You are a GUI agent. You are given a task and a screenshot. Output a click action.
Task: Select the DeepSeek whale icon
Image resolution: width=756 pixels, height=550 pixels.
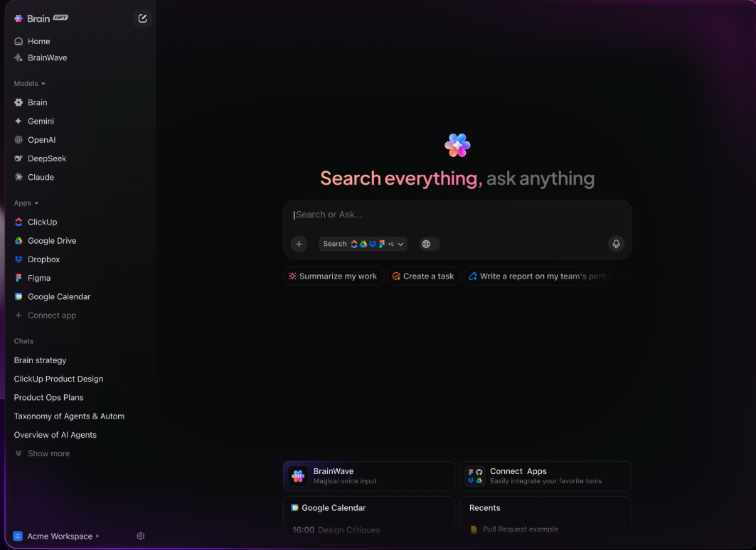18,158
